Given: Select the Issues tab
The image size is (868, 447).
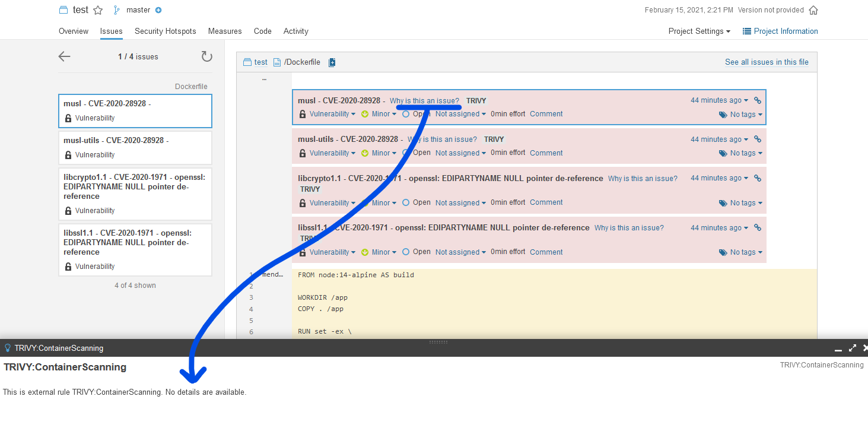Looking at the screenshot, I should click(112, 31).
